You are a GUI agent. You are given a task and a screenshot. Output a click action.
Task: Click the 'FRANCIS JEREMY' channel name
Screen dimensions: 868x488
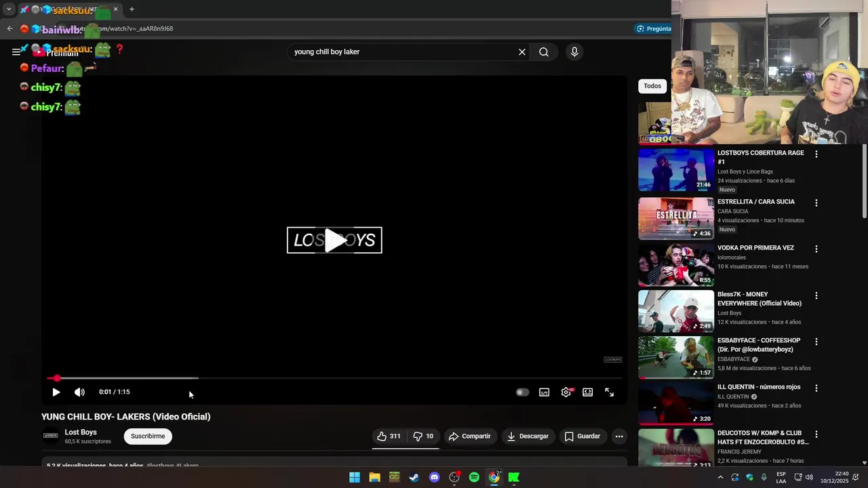(739, 451)
